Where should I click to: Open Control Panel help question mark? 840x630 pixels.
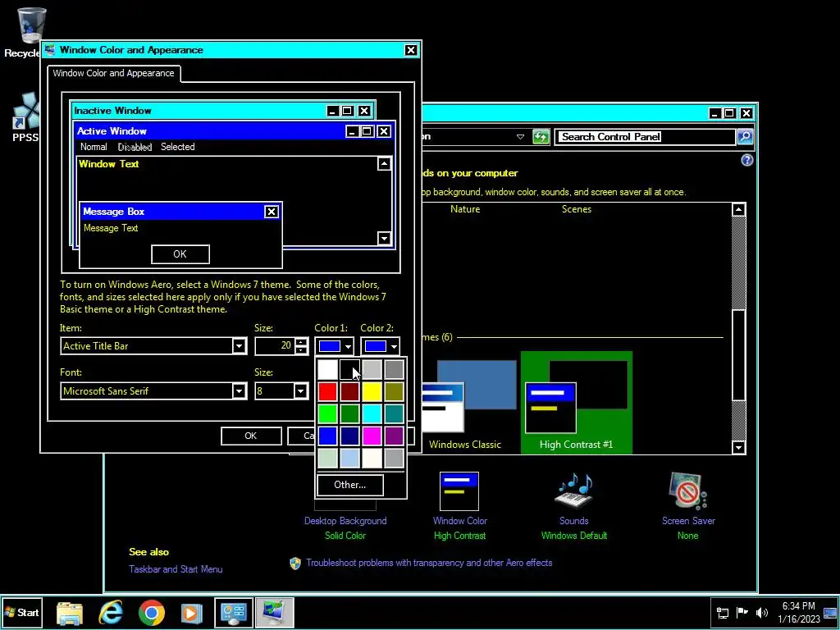point(746,160)
